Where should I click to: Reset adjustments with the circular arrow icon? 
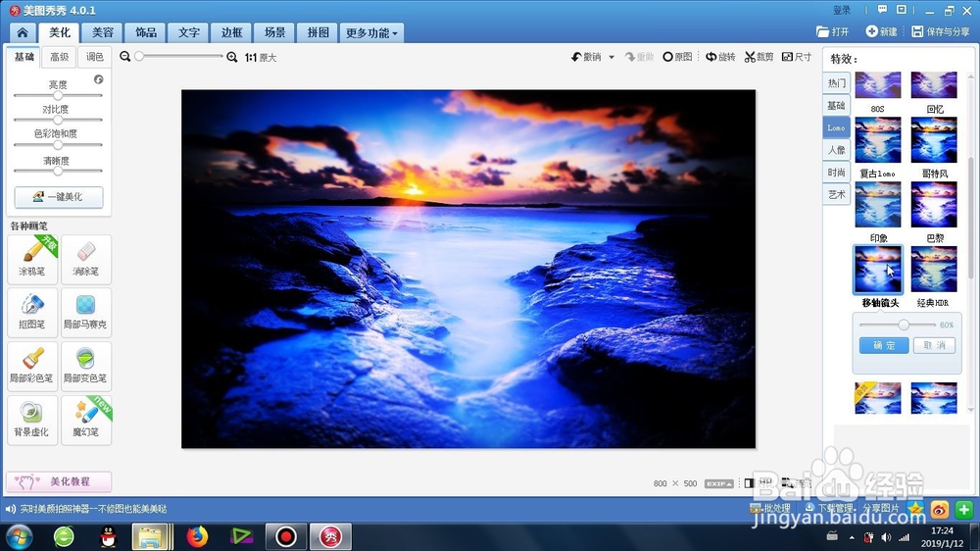pyautogui.click(x=99, y=79)
